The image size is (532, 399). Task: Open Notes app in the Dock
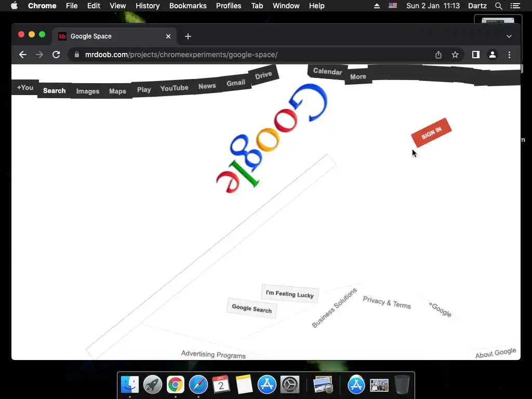244,385
